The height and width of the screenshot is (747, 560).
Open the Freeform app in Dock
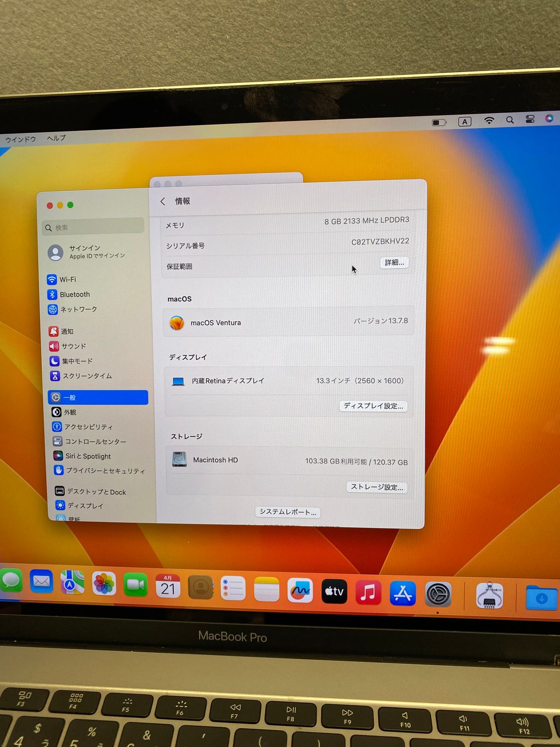(300, 591)
